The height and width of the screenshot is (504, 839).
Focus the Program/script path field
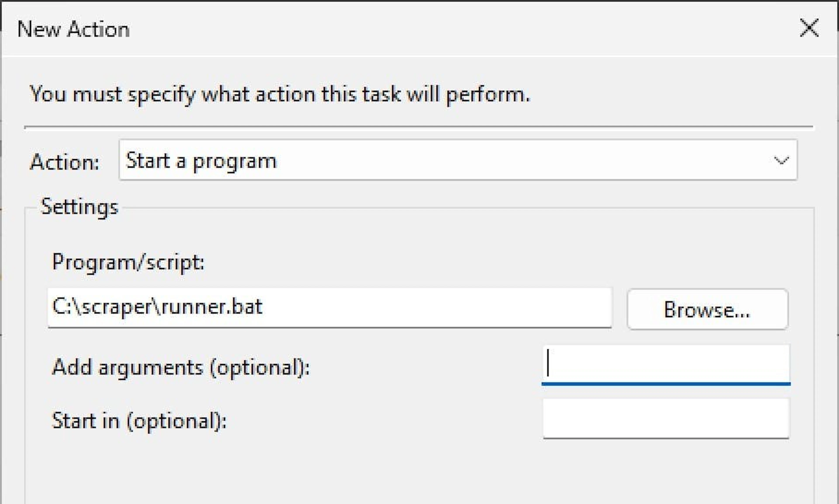pos(329,308)
